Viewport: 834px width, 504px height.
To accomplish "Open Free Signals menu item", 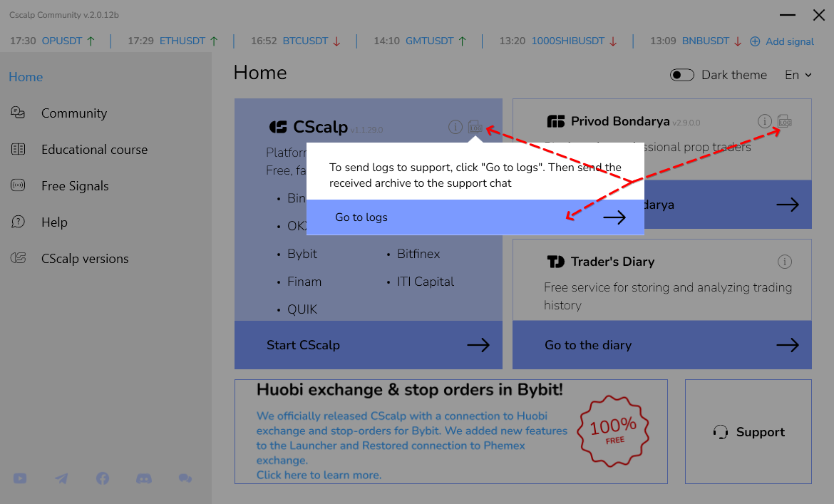I will (75, 186).
